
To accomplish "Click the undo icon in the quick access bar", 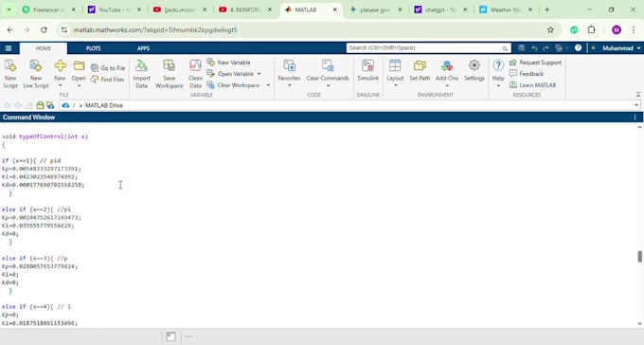I will 534,48.
